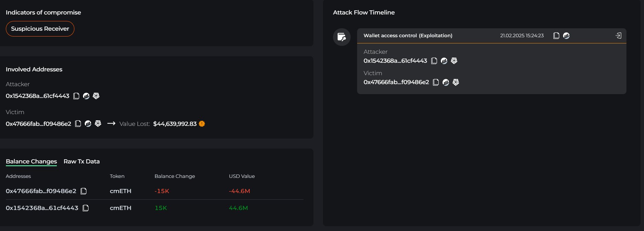Switch to Raw Tx Data tab

pyautogui.click(x=82, y=161)
